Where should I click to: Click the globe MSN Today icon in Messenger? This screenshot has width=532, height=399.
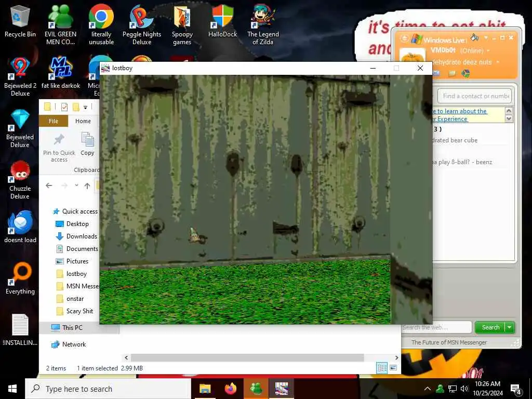465,73
